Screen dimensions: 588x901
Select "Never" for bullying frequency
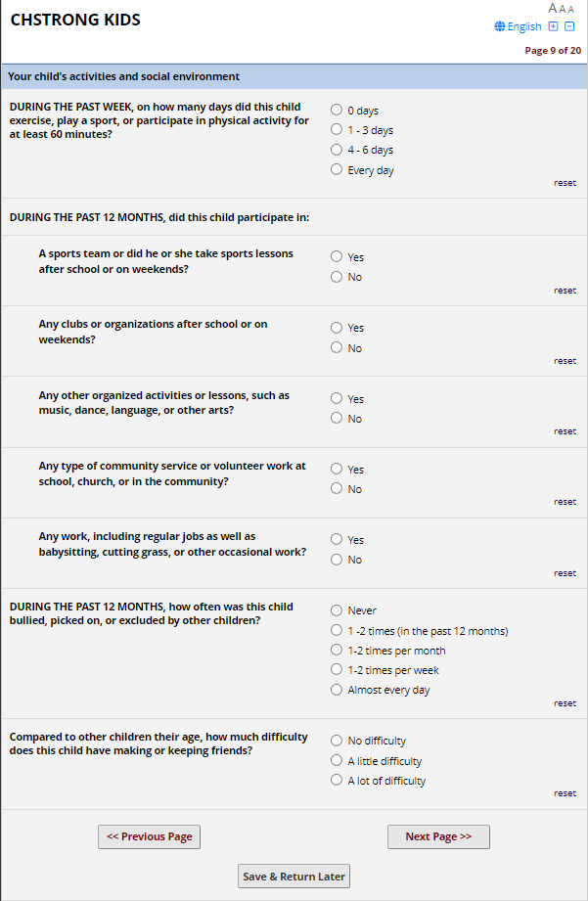(337, 609)
